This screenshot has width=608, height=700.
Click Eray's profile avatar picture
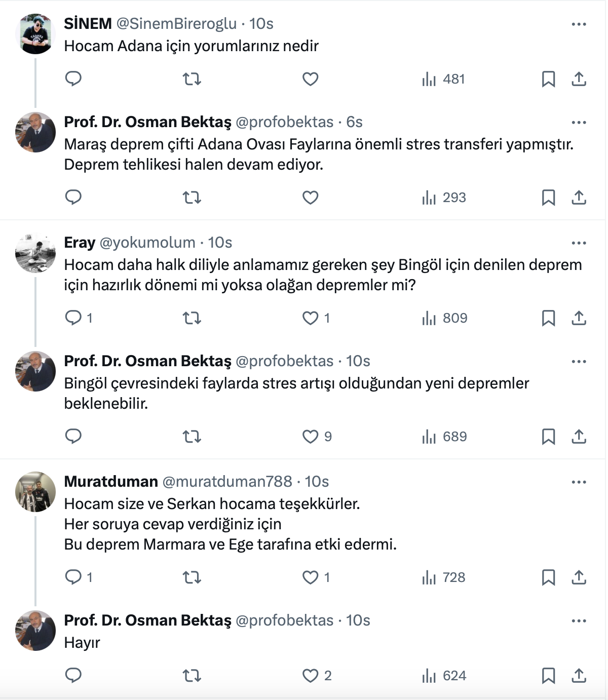coord(35,253)
